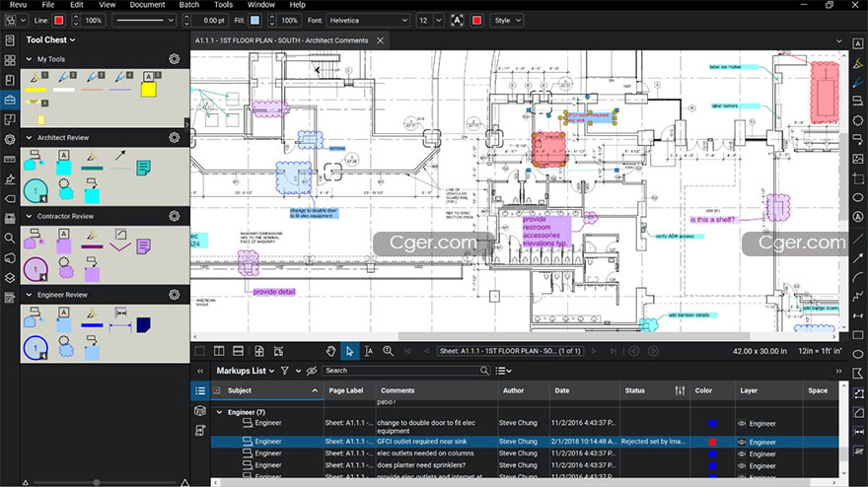
Task: Collapse the Engineer Review section
Action: tap(29, 295)
